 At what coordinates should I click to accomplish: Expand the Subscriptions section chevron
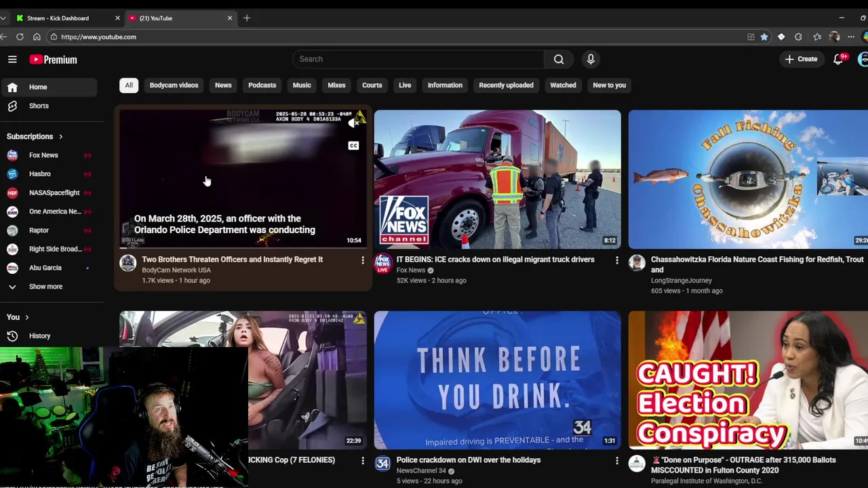(60, 137)
